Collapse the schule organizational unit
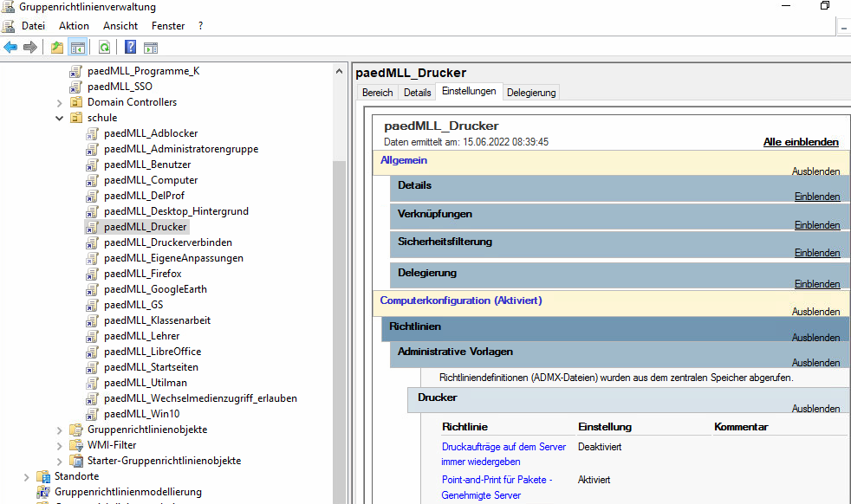The height and width of the screenshot is (504, 851). [x=60, y=118]
